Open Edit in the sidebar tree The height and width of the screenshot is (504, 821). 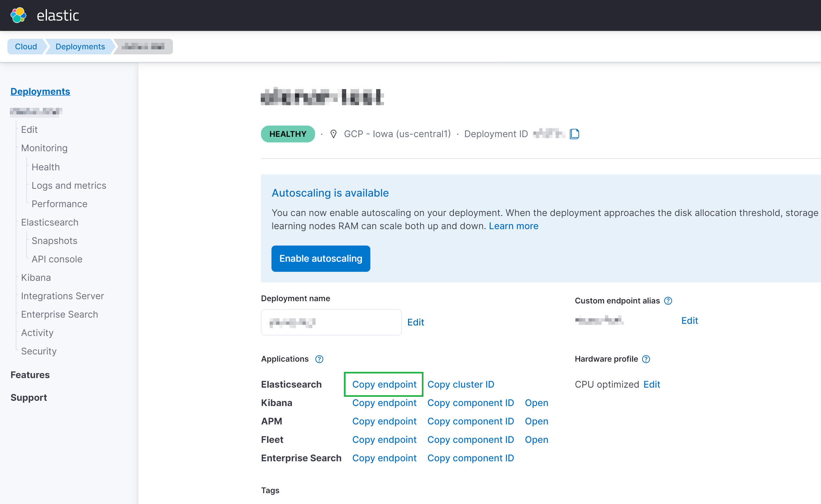tap(29, 130)
